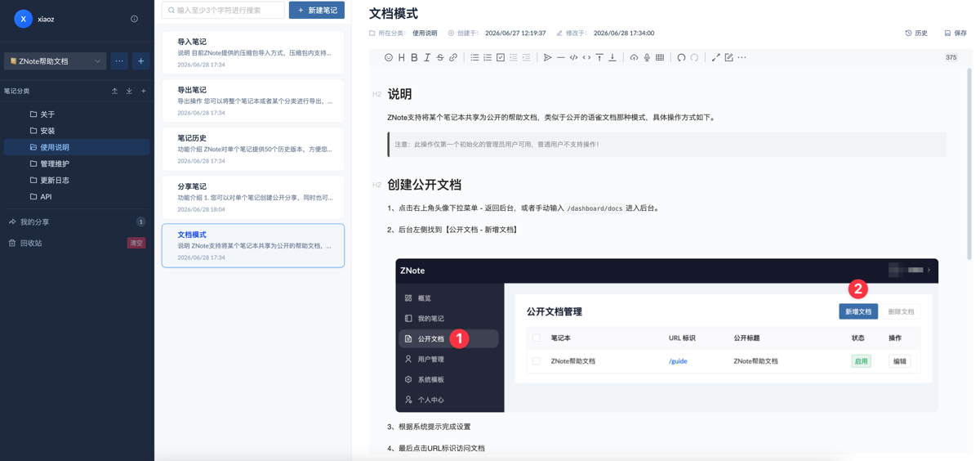
Task: Click the 创建公开文档 heading in editor
Action: (x=424, y=185)
